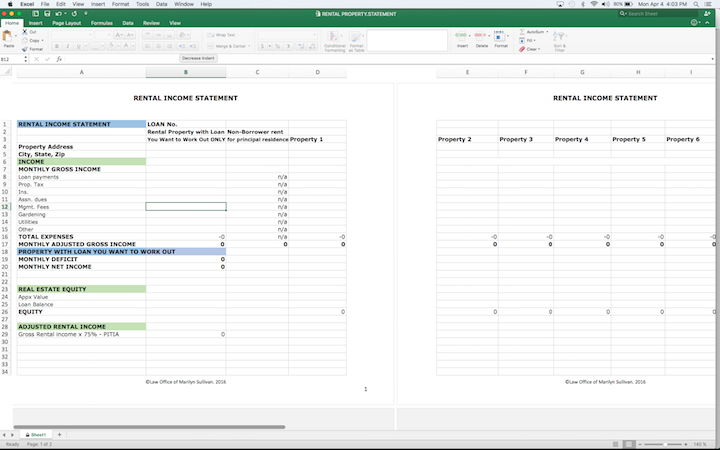This screenshot has height=450, width=720.
Task: Expand the AutoSum dropdown
Action: (x=546, y=32)
